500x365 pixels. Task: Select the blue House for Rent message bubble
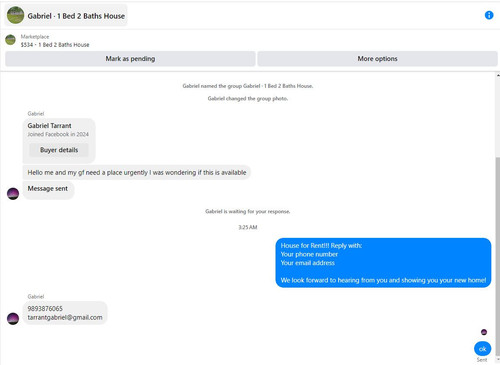point(383,263)
